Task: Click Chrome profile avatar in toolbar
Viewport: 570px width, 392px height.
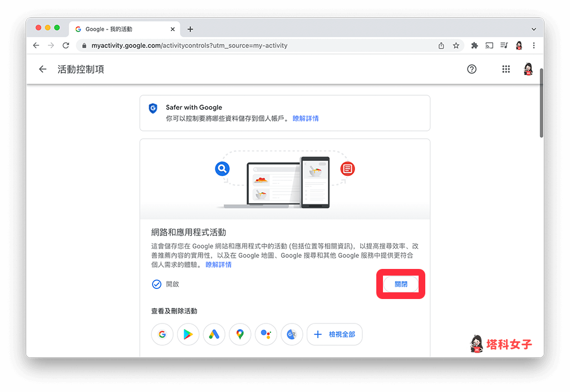Action: pos(519,46)
